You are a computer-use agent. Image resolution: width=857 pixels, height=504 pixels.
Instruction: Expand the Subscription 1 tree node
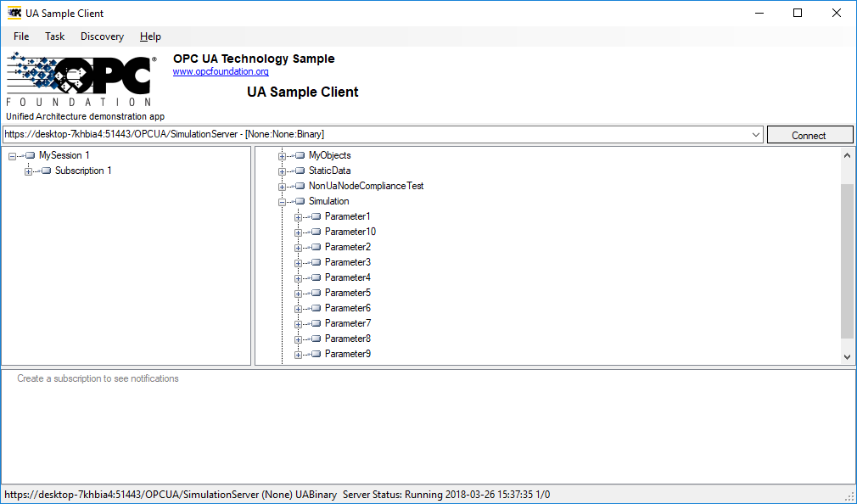point(28,171)
